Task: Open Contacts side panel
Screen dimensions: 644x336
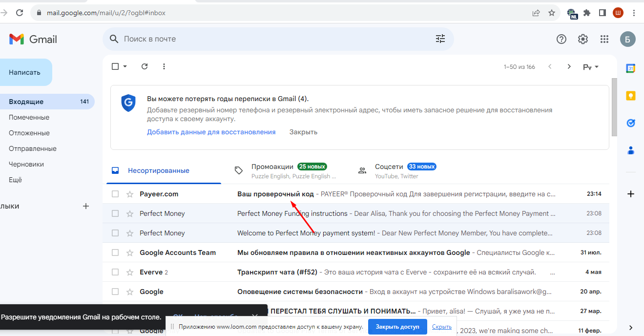Action: (630, 150)
